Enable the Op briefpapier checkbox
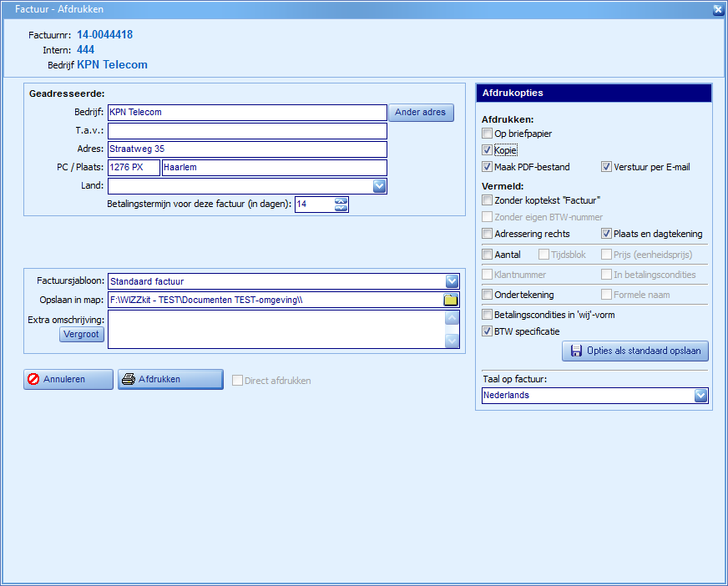This screenshot has height=586, width=728. pyautogui.click(x=488, y=134)
